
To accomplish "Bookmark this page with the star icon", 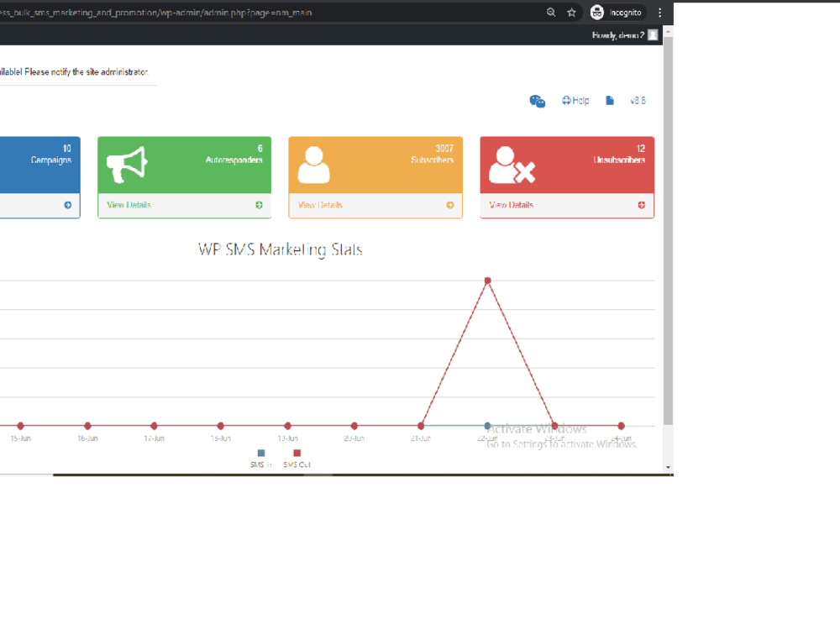I will click(571, 13).
